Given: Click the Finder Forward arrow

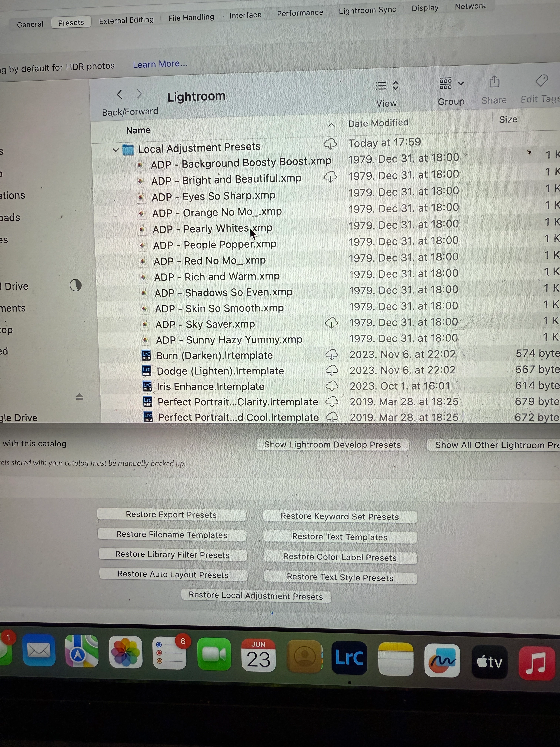Looking at the screenshot, I should coord(139,94).
